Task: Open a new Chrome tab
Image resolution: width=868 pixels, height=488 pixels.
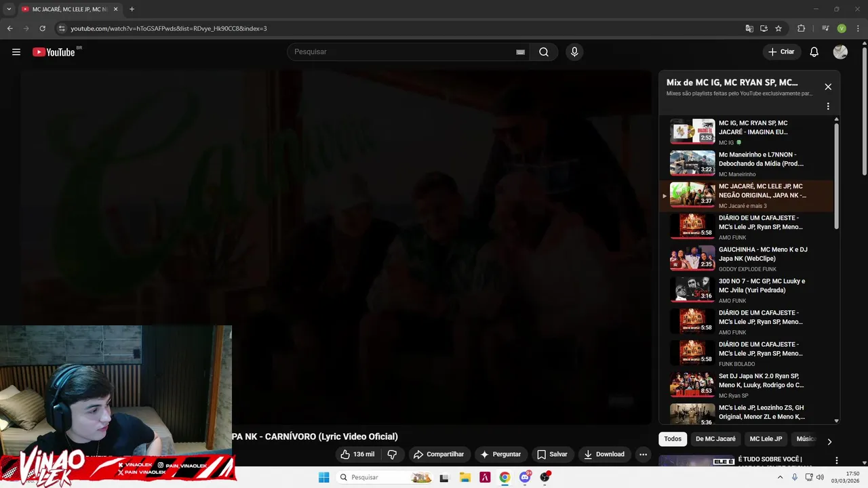Action: pyautogui.click(x=132, y=9)
